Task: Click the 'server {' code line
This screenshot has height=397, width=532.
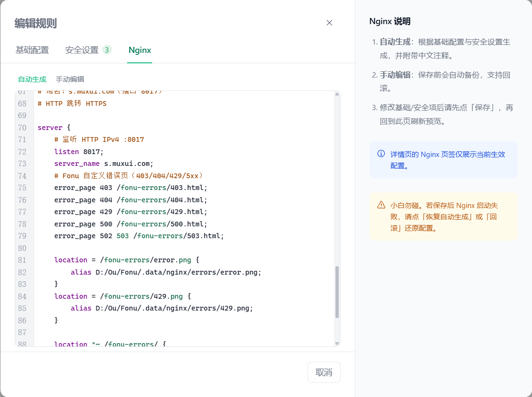Action: 54,128
